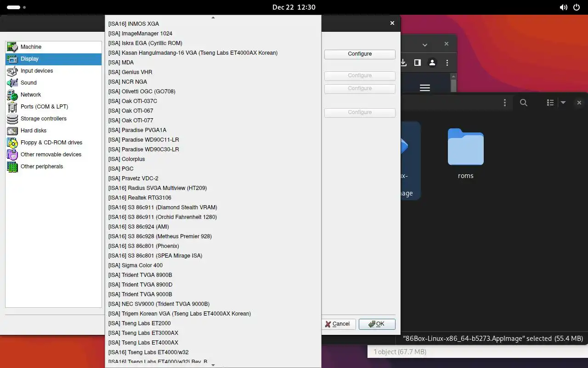The height and width of the screenshot is (368, 588).
Task: Click the Cancel button
Action: [x=337, y=324]
